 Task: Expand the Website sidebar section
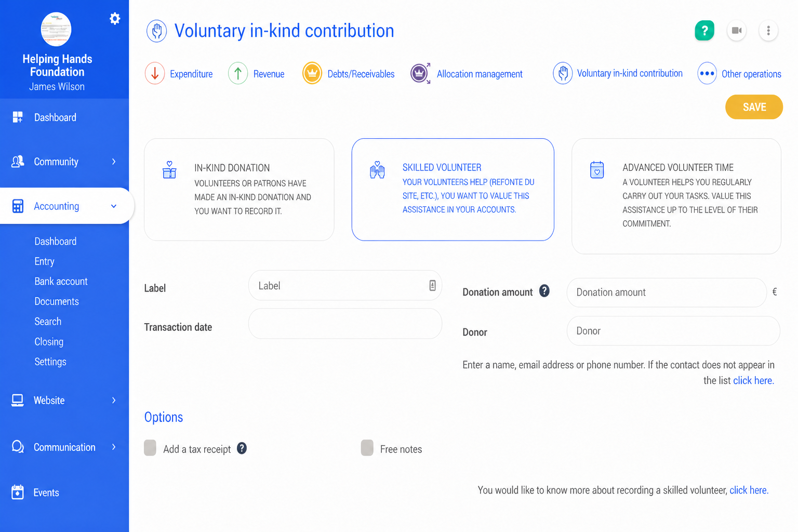pos(64,401)
